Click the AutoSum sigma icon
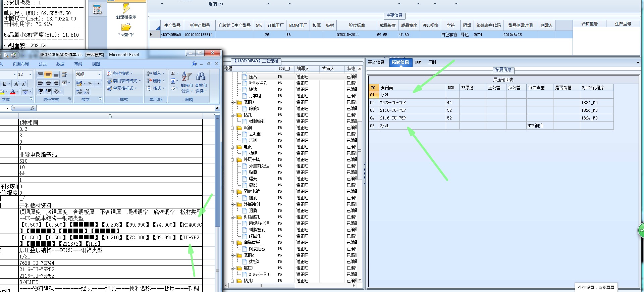The image size is (644, 292). tap(173, 74)
